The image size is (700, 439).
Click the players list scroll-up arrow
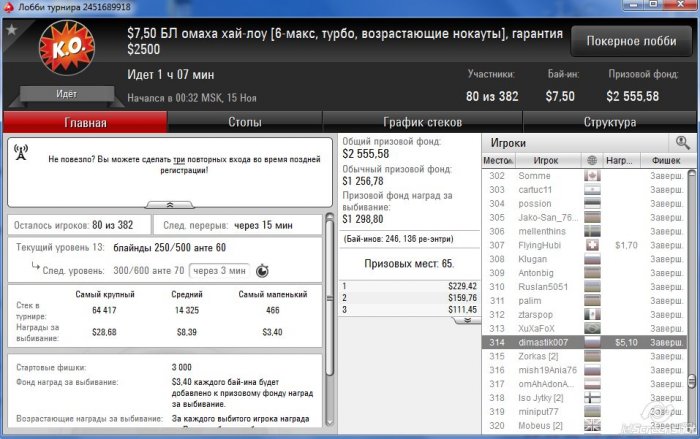click(x=692, y=173)
